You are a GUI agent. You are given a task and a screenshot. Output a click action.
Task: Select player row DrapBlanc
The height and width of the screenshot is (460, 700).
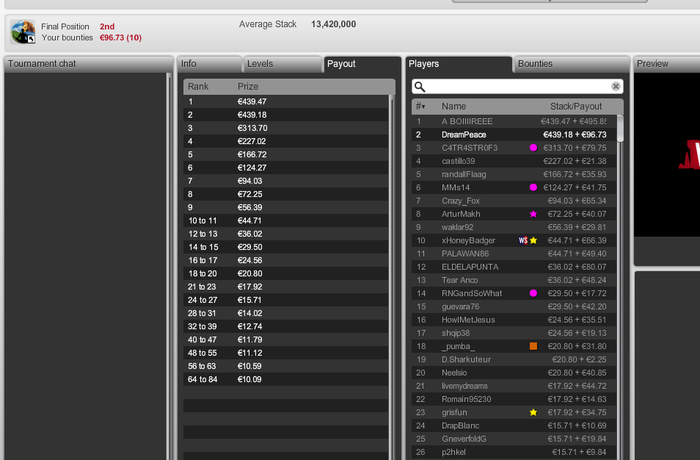(514, 426)
